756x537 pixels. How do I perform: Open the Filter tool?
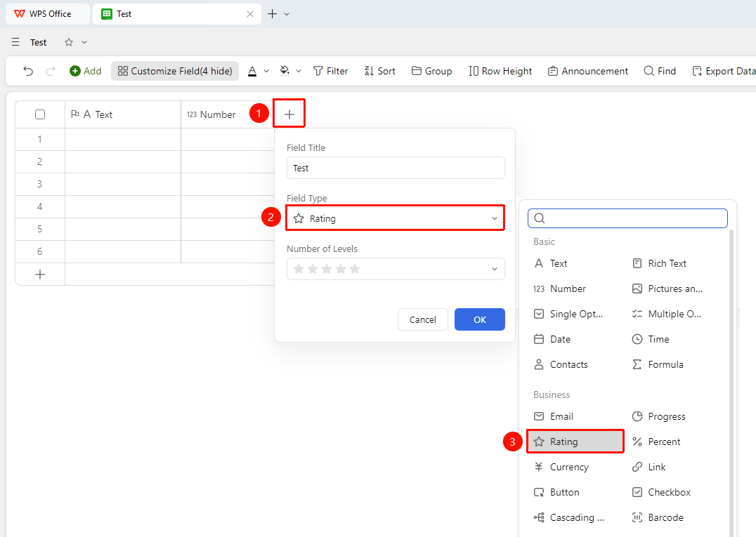point(330,72)
